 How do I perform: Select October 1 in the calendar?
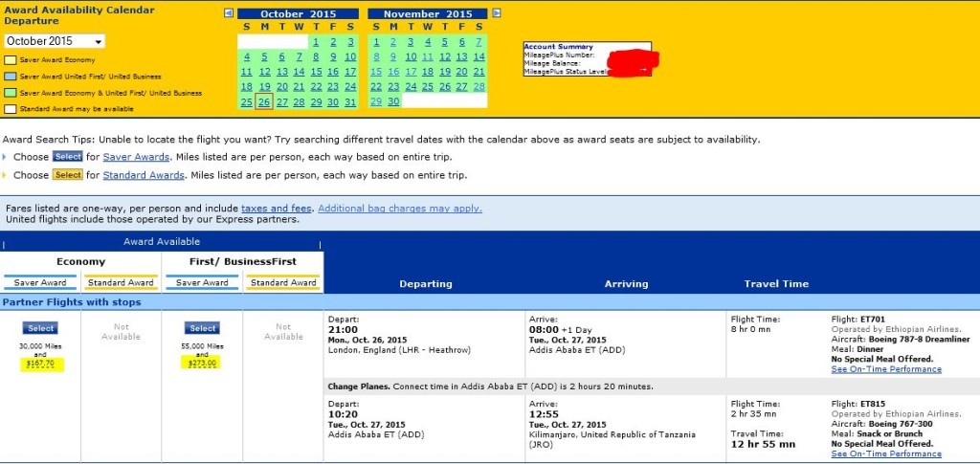pos(316,42)
